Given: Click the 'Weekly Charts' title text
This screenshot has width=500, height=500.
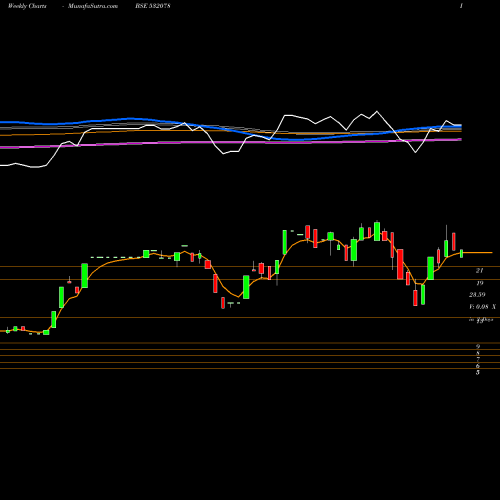Looking at the screenshot, I should click(x=27, y=6).
